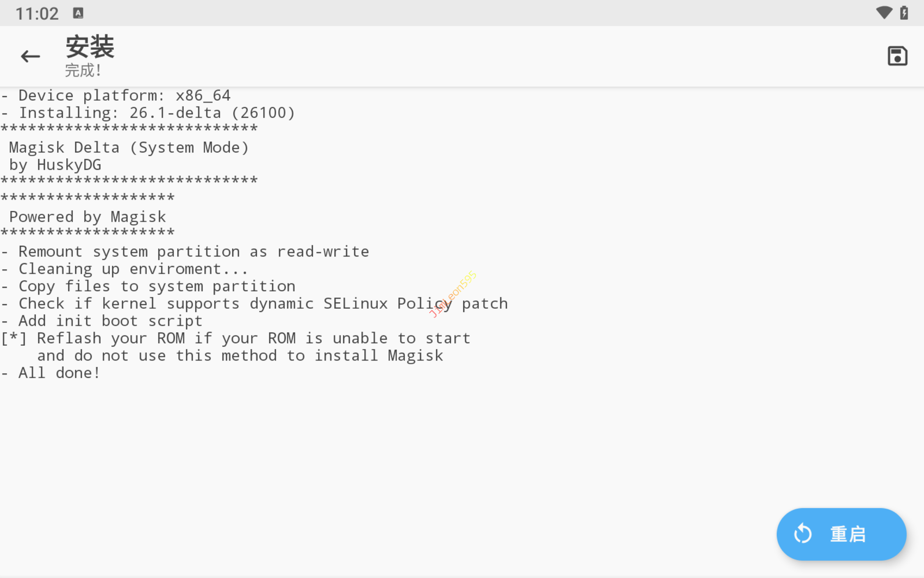Click the 安装 page title
Viewport: 924px width, 578px height.
90,47
